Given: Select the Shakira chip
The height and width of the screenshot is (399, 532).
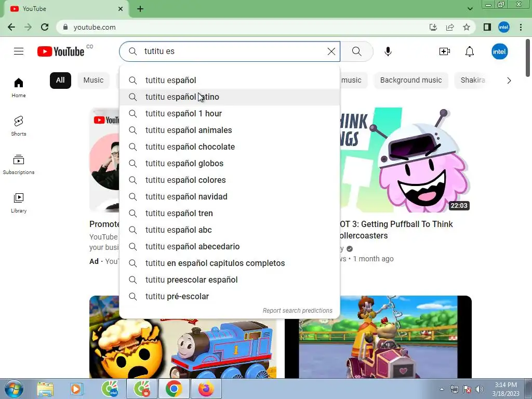Looking at the screenshot, I should [x=473, y=81].
